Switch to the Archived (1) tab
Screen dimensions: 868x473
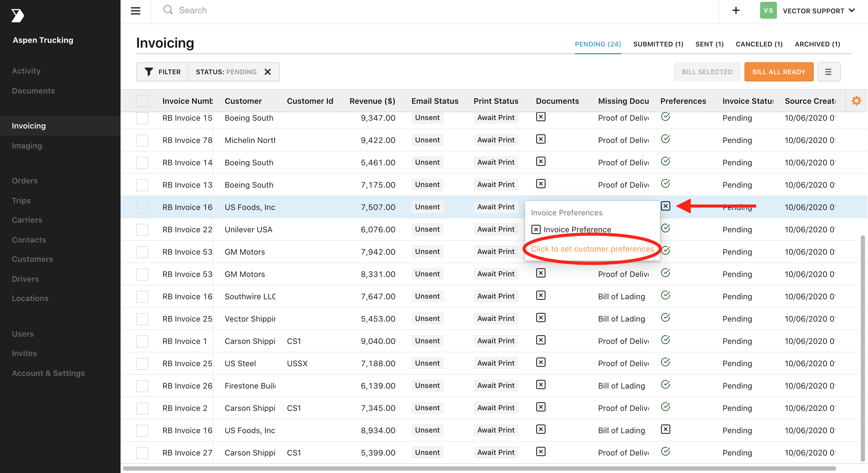pyautogui.click(x=817, y=44)
